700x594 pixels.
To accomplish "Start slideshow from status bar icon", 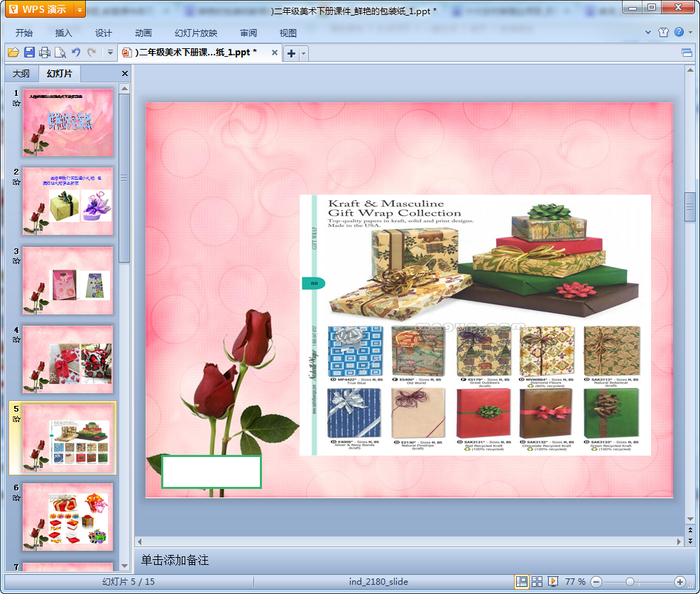I will tap(552, 581).
